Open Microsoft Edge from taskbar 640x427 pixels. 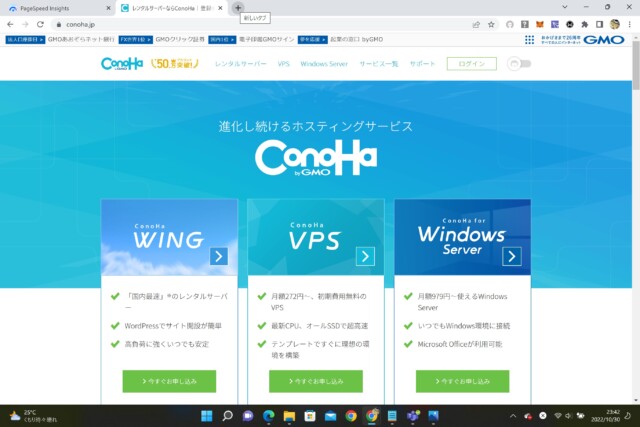[x=269, y=416]
